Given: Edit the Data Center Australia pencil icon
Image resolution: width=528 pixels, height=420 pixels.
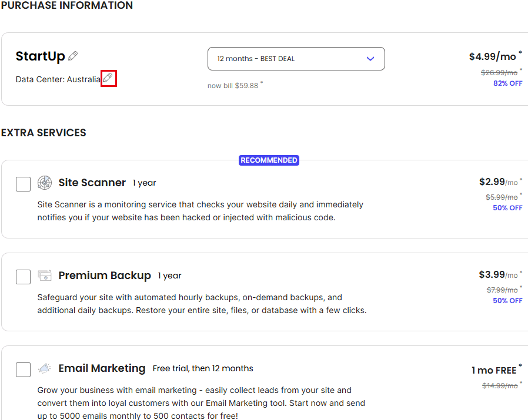Looking at the screenshot, I should (x=108, y=78).
